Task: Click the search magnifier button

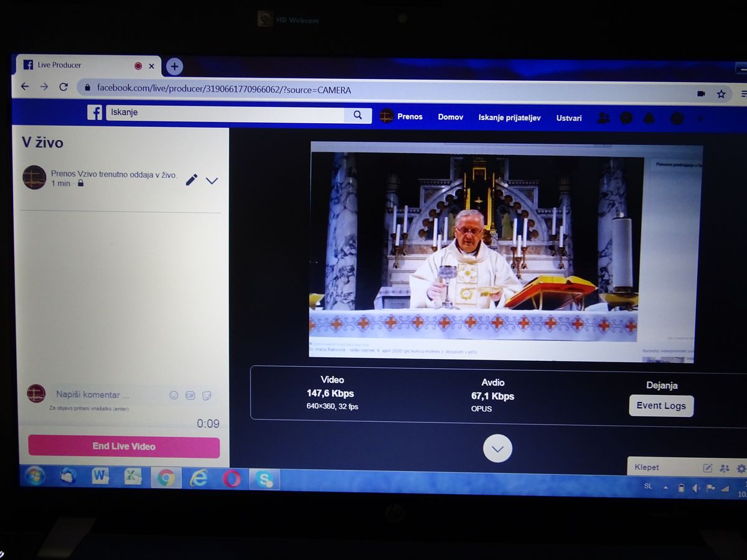Action: coord(357,114)
